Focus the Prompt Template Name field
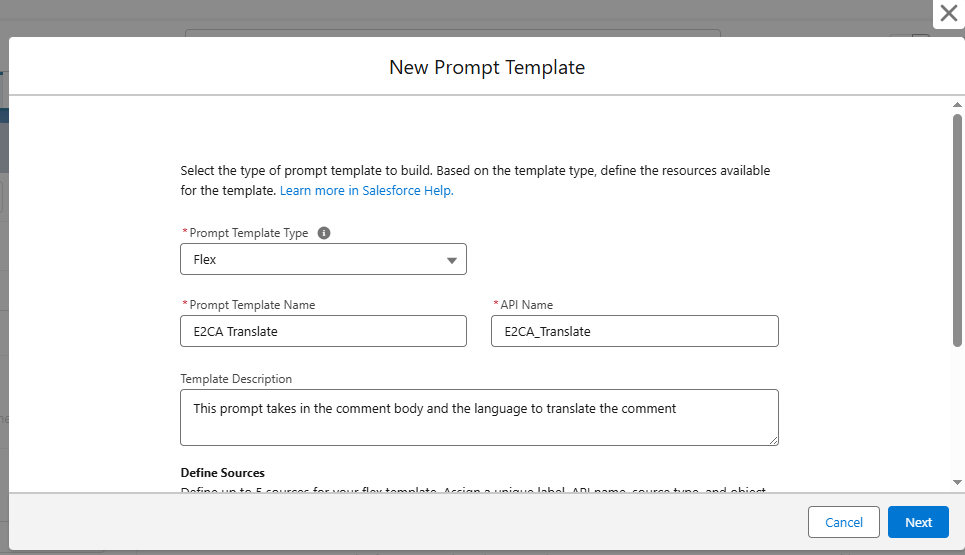The height and width of the screenshot is (555, 965). click(323, 331)
